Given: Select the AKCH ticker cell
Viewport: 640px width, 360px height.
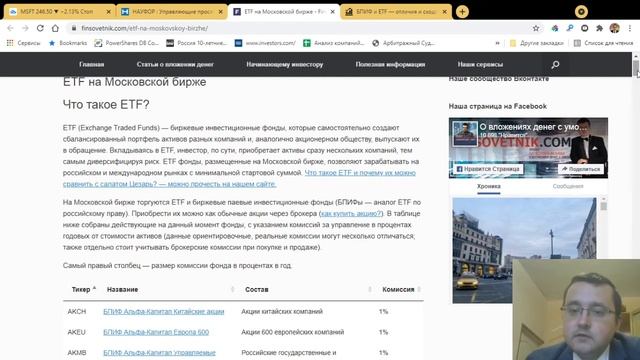Looking at the screenshot, I should coord(77,311).
